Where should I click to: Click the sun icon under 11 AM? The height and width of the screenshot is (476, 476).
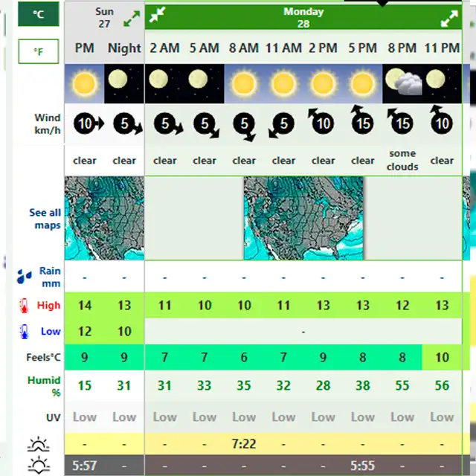(x=283, y=84)
